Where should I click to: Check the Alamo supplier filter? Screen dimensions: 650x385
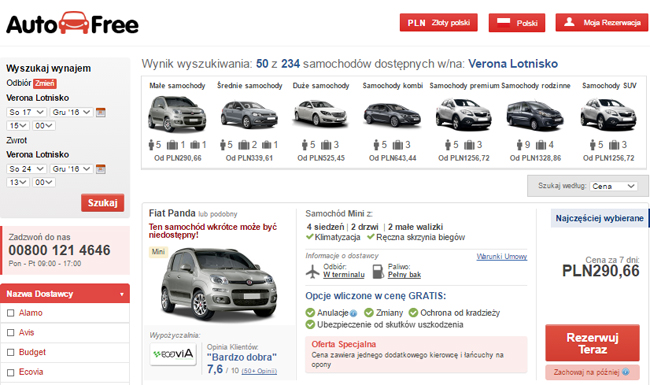pos(11,313)
